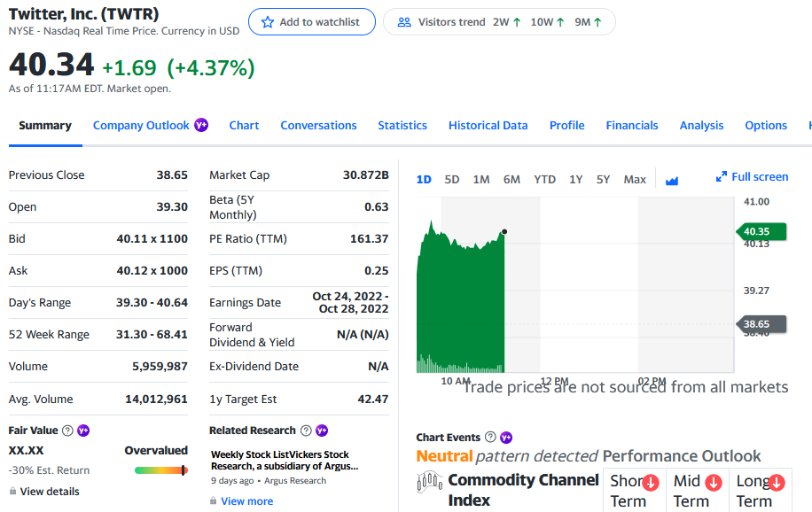
Task: Click the Commodity Channel Index candlestick icon
Action: [x=429, y=482]
